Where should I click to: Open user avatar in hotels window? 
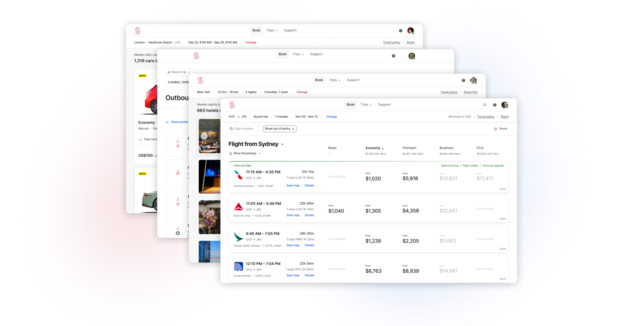point(473,80)
